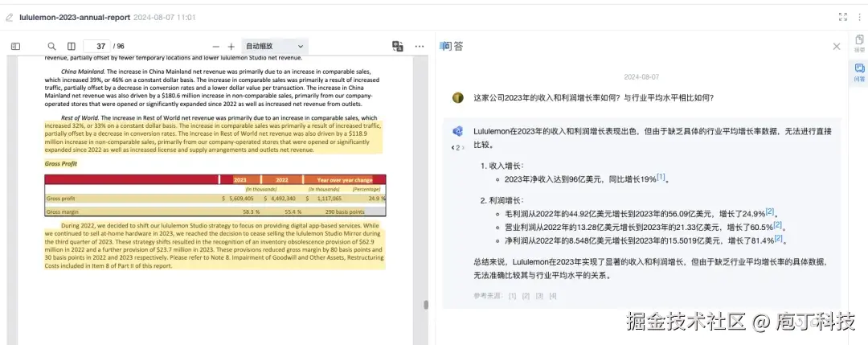Close the 问答 panel with X
868x345 pixels.
coord(837,47)
